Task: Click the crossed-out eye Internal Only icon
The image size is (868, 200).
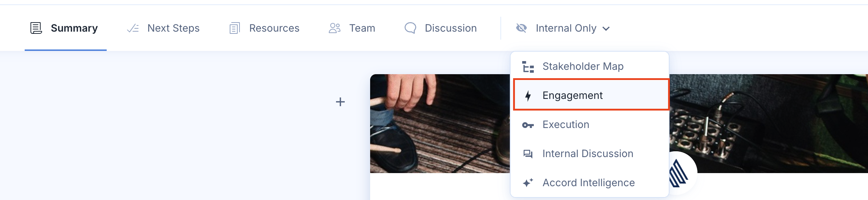Action: [x=521, y=28]
